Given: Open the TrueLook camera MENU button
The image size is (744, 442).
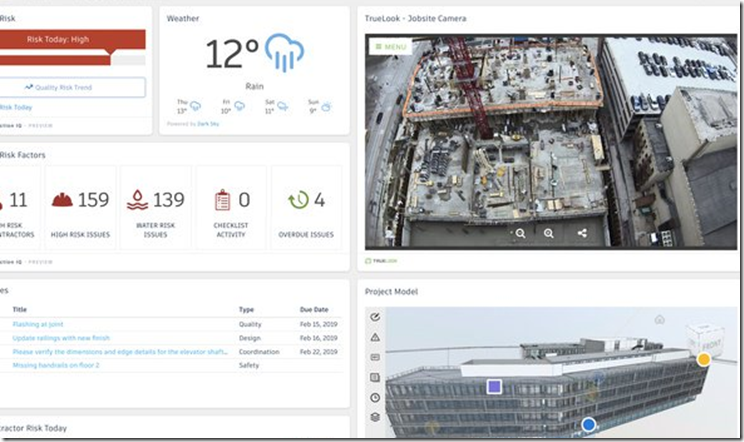Looking at the screenshot, I should point(391,46).
